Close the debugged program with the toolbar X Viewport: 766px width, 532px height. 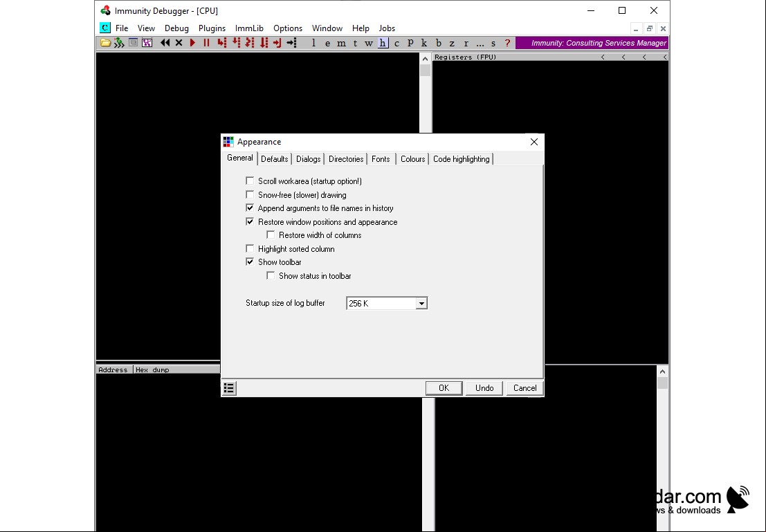179,43
